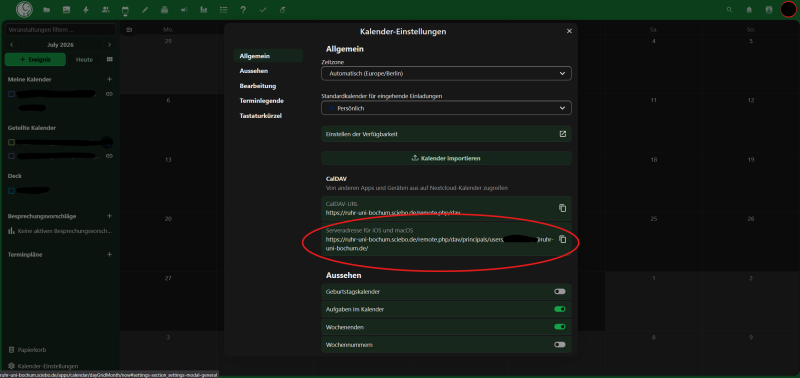Enable the Geburtstagskalender switch
Viewport: 800px width, 378px height.
[560, 291]
